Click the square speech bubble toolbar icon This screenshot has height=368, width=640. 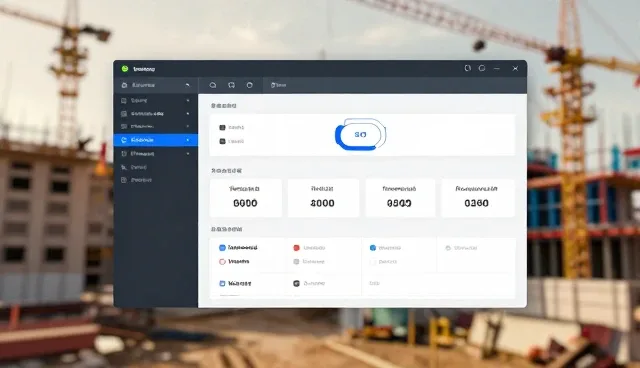tap(231, 85)
